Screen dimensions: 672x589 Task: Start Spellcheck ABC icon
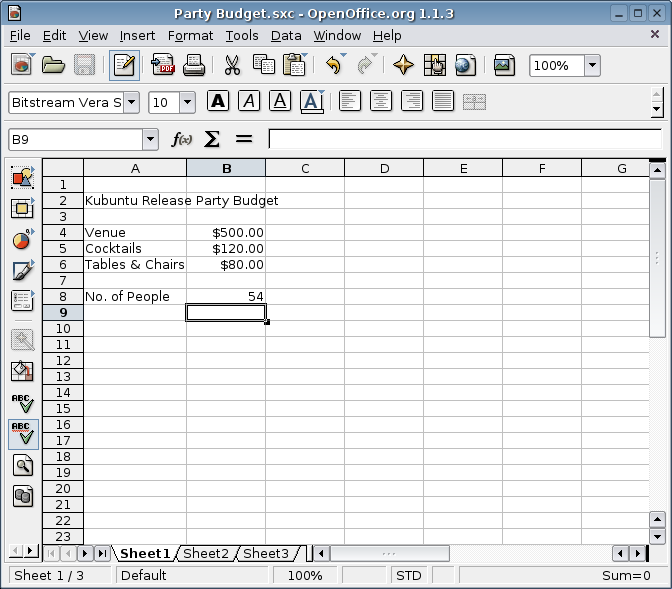22,403
